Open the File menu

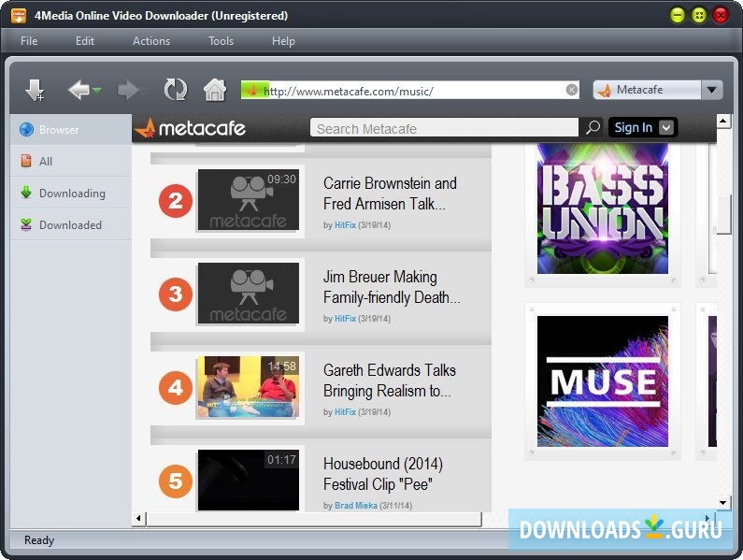pyautogui.click(x=29, y=41)
